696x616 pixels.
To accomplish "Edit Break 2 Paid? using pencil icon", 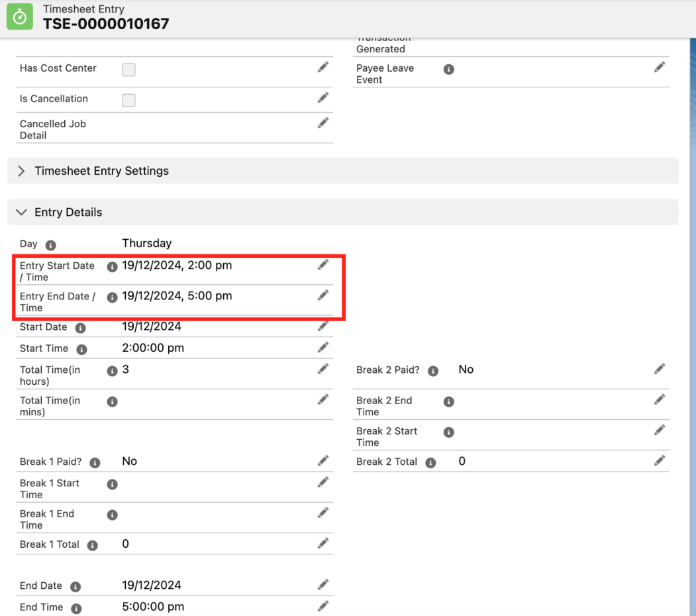I will tap(659, 369).
